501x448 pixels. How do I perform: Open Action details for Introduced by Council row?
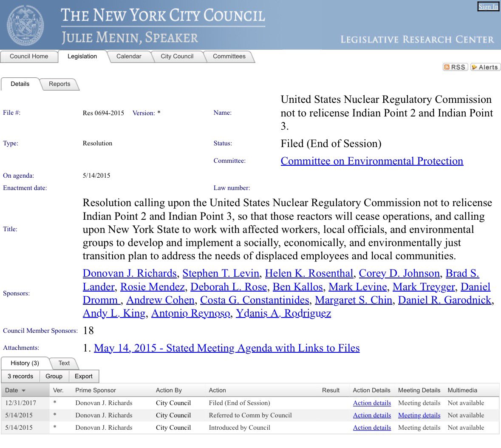tap(372, 428)
